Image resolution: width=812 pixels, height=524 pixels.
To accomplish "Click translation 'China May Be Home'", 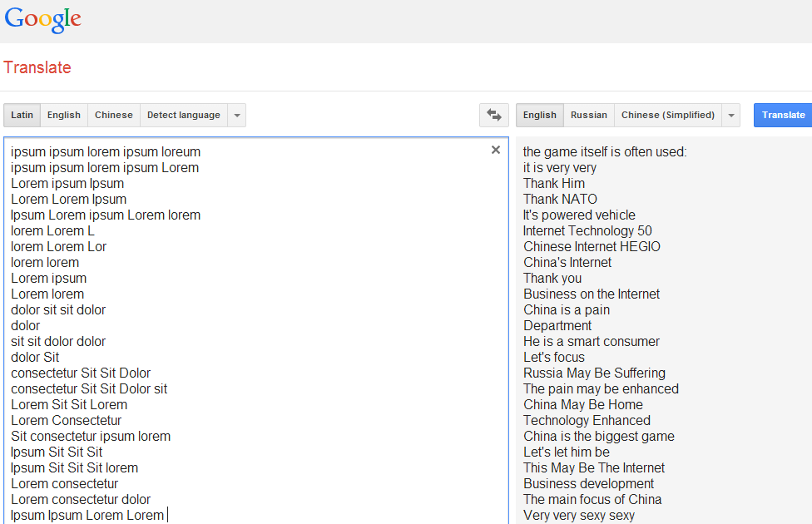I will coord(583,404).
